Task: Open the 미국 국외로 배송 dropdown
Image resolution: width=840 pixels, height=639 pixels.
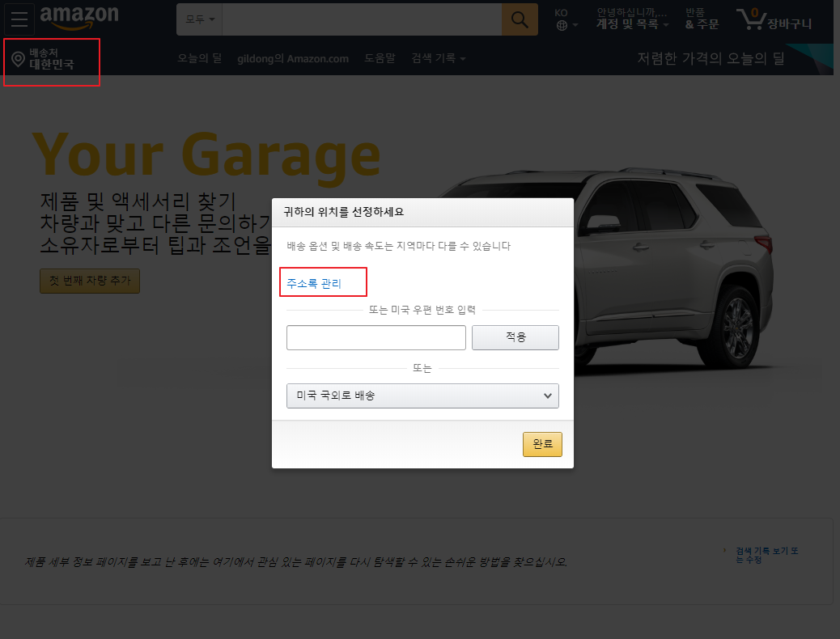Action: (422, 396)
